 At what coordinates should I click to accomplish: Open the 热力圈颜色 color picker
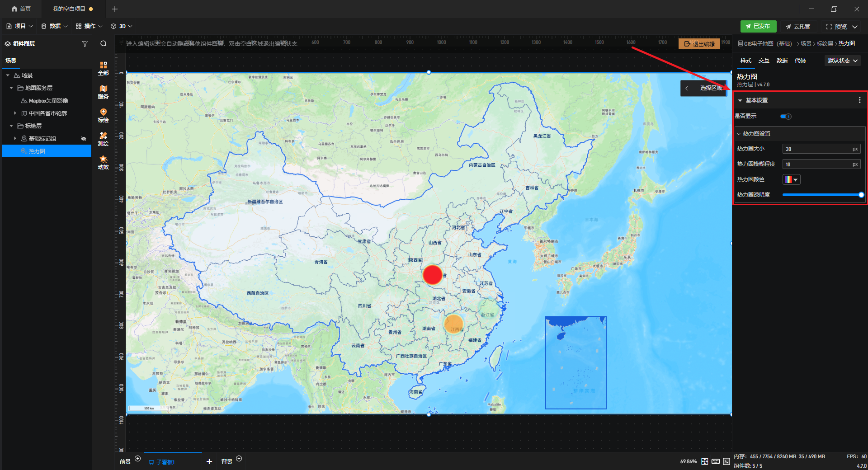tap(791, 180)
